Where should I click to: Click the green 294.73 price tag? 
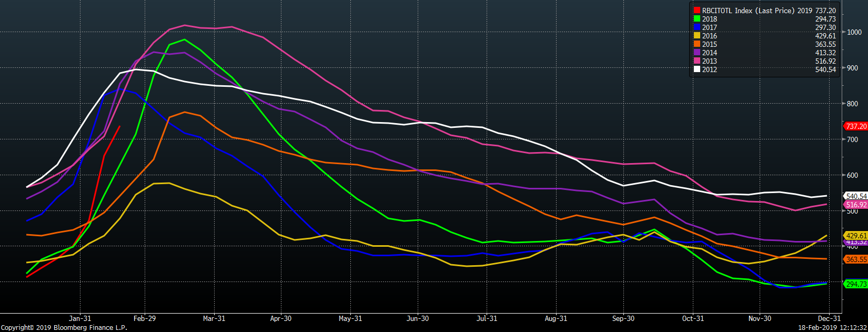(x=856, y=284)
